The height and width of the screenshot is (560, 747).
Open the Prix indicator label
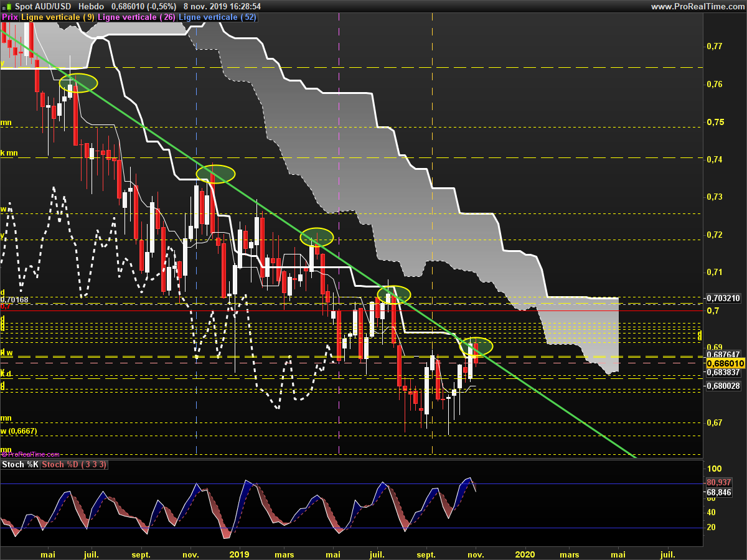tap(10, 17)
